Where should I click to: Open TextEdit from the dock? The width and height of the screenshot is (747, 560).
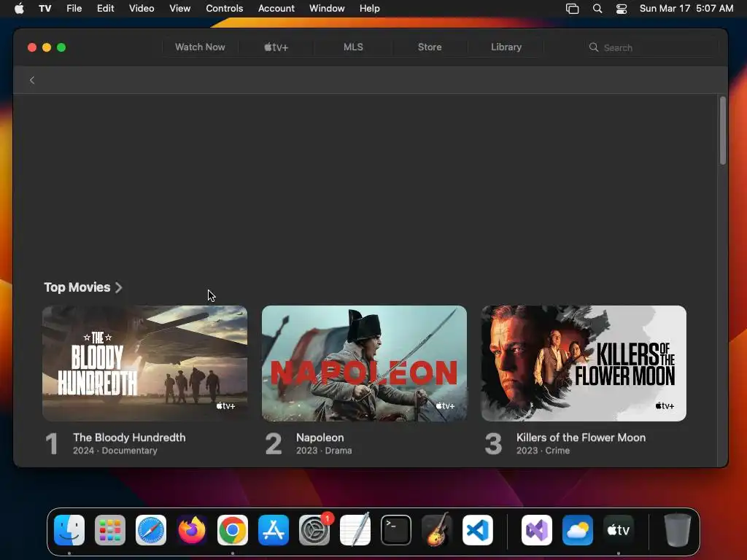point(355,529)
